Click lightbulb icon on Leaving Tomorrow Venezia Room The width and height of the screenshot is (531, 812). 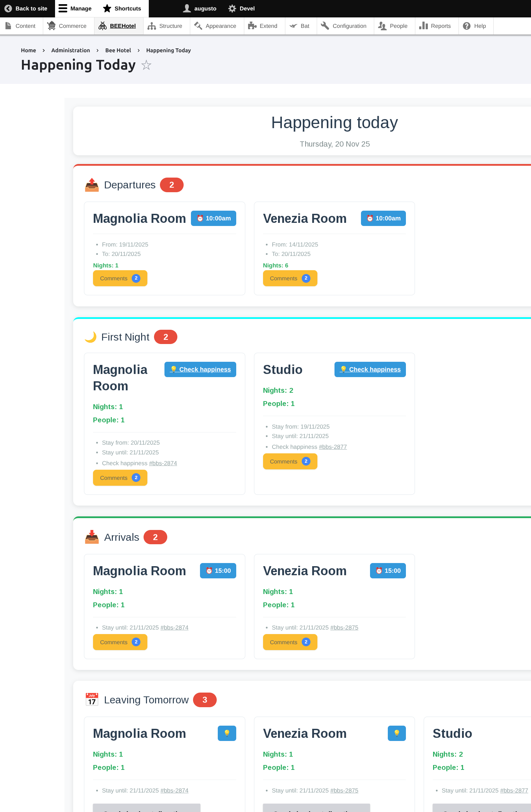(397, 733)
